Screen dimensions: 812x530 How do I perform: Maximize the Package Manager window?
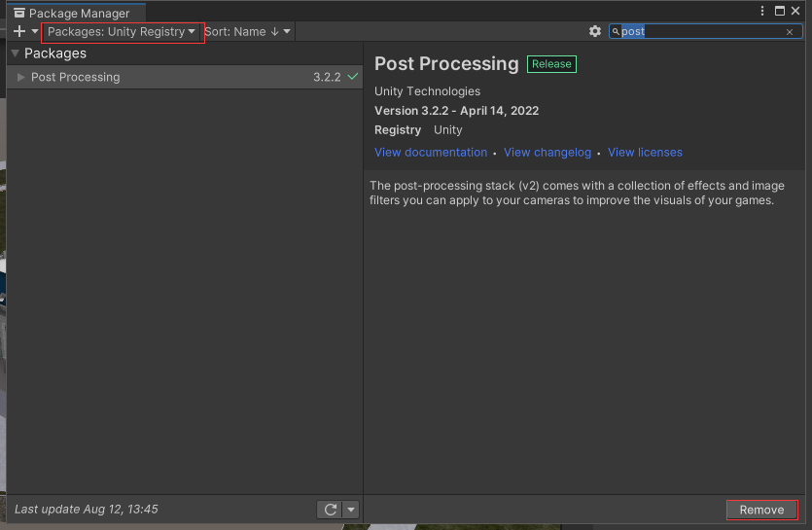pyautogui.click(x=779, y=11)
